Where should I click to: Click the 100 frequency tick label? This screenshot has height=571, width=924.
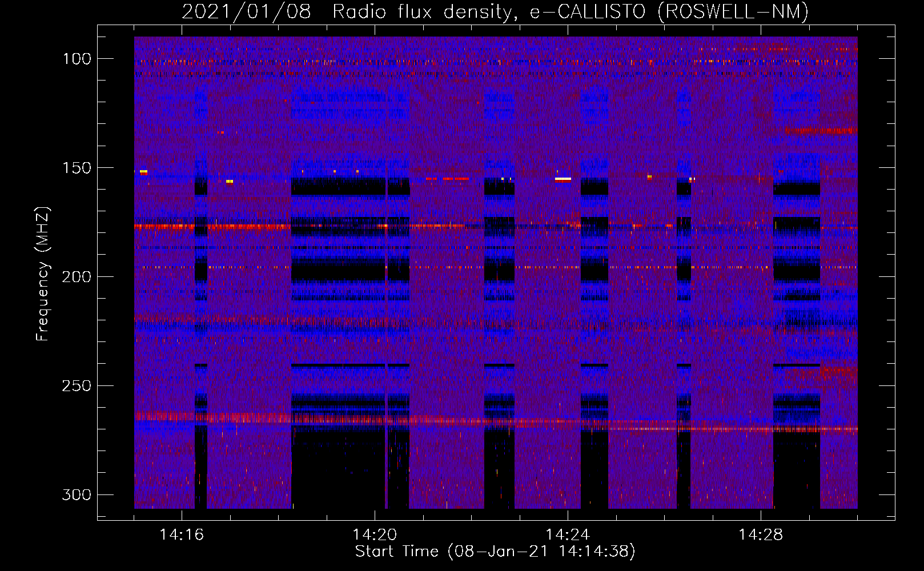point(77,59)
